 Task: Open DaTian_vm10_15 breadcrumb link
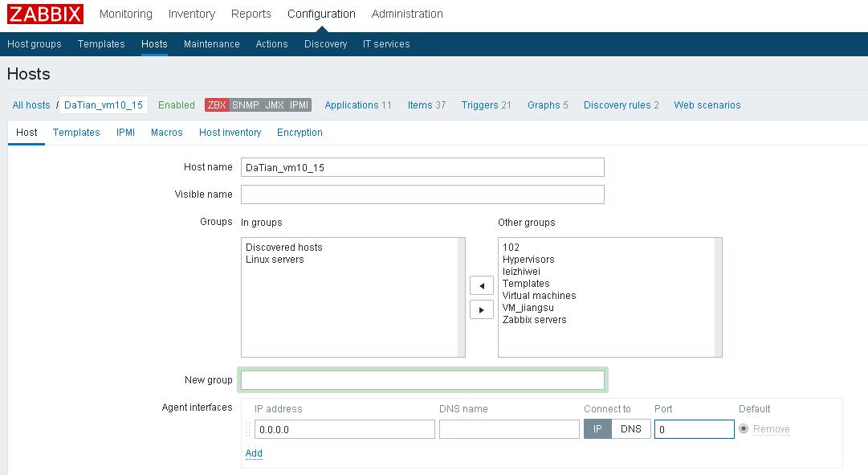[104, 104]
